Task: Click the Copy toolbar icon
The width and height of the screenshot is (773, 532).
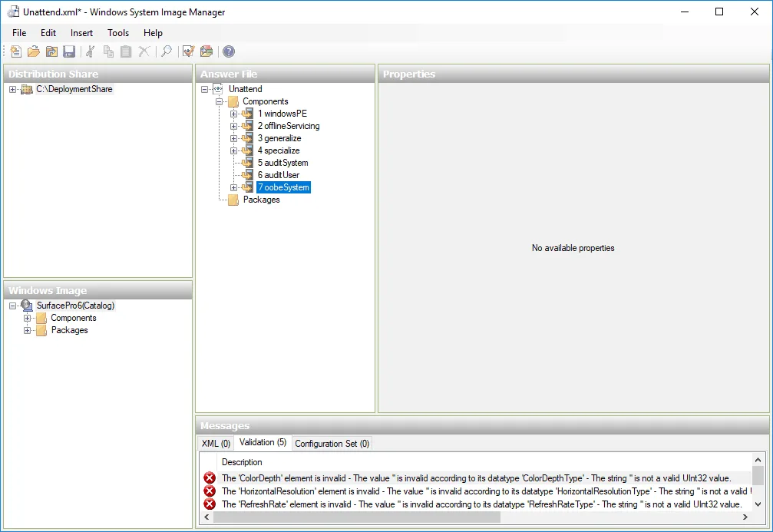Action: [108, 51]
